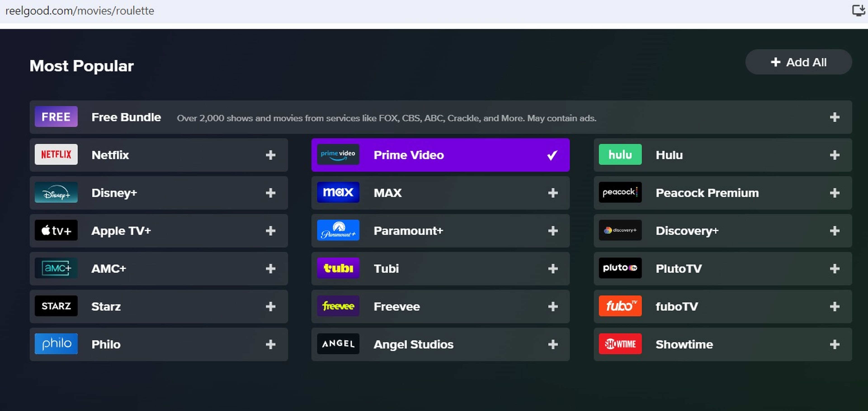Add Netflix with its plus toggle
This screenshot has width=868, height=411.
click(x=271, y=155)
